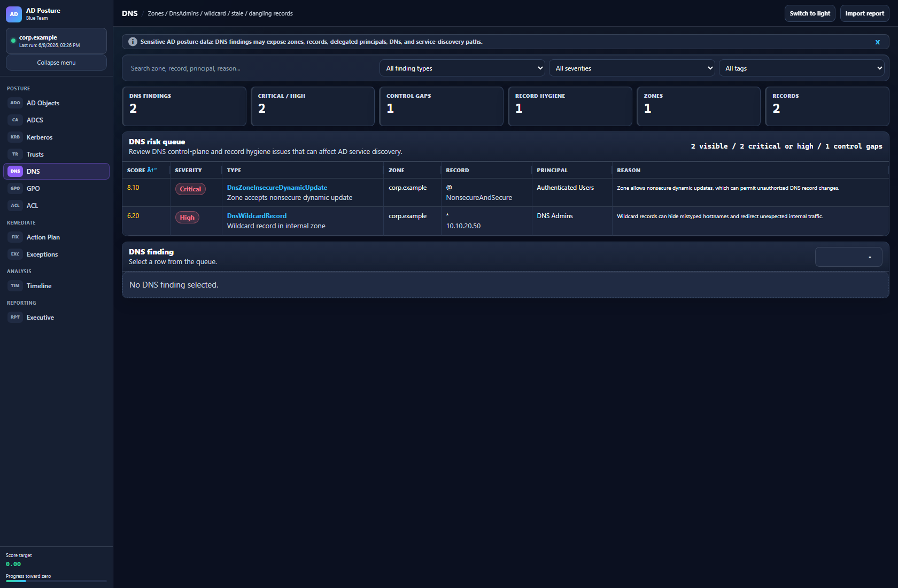
Task: Click corp.example domain selector card
Action: pyautogui.click(x=56, y=41)
